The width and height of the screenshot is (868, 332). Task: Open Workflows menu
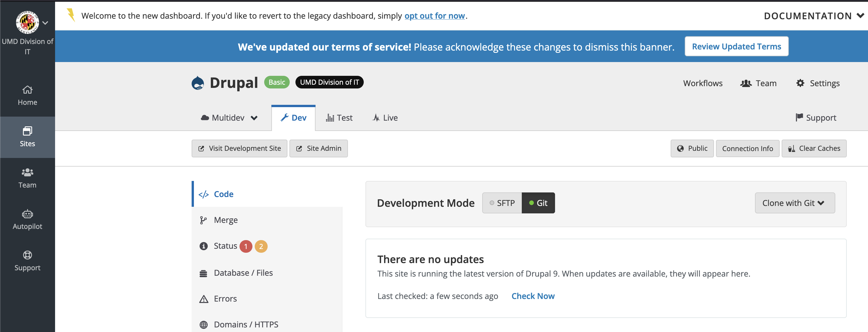[x=702, y=83]
